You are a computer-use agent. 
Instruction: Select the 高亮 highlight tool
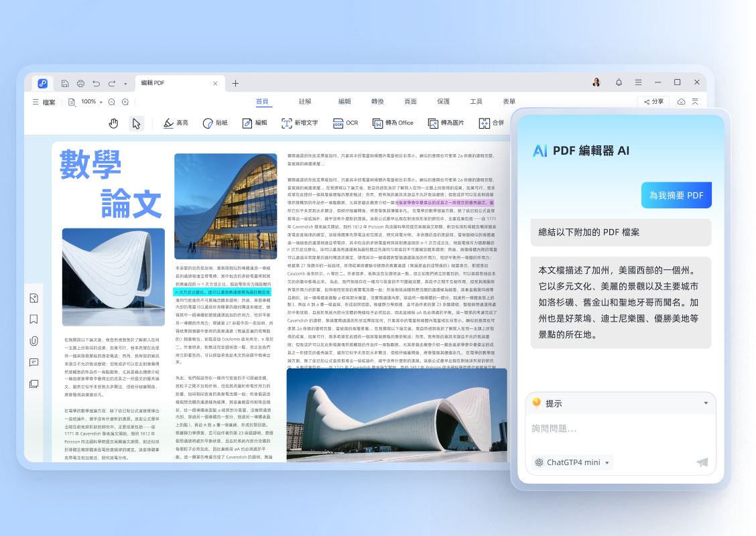click(176, 123)
